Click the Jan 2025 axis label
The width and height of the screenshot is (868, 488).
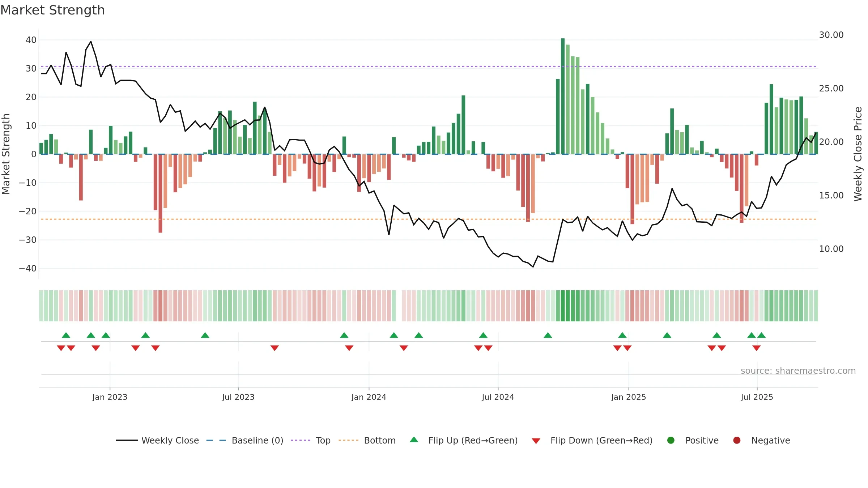click(x=629, y=397)
